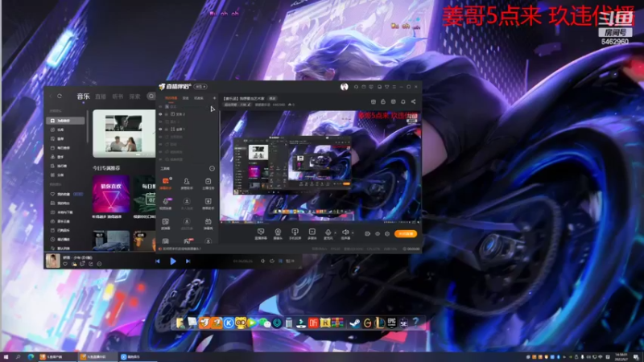Go back in the music app

pyautogui.click(x=51, y=96)
